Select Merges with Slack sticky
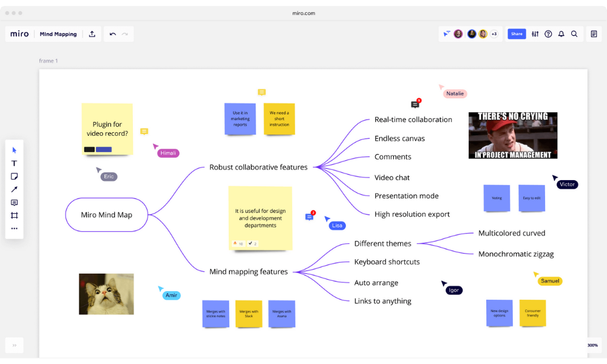Image resolution: width=607 pixels, height=364 pixels. point(248,314)
